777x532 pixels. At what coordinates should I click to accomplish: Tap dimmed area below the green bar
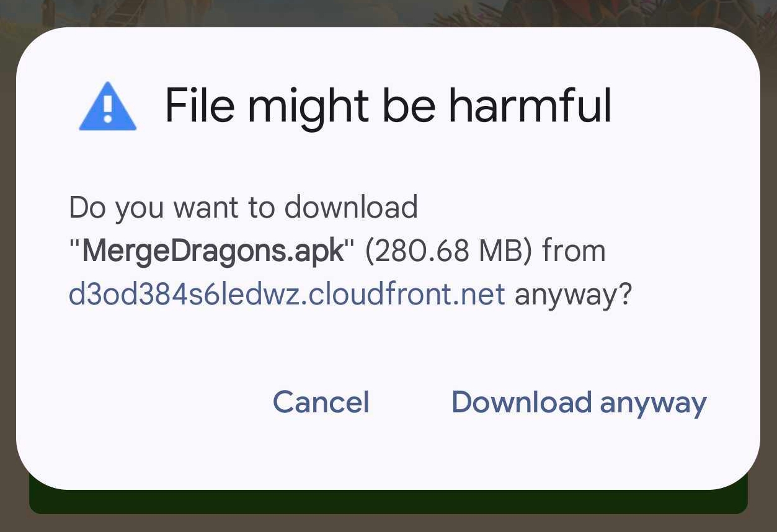coord(388,524)
